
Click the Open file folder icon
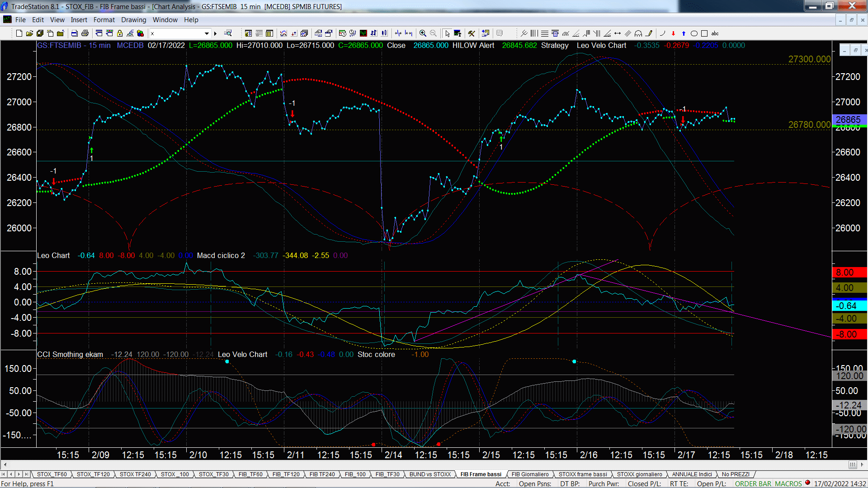(29, 33)
